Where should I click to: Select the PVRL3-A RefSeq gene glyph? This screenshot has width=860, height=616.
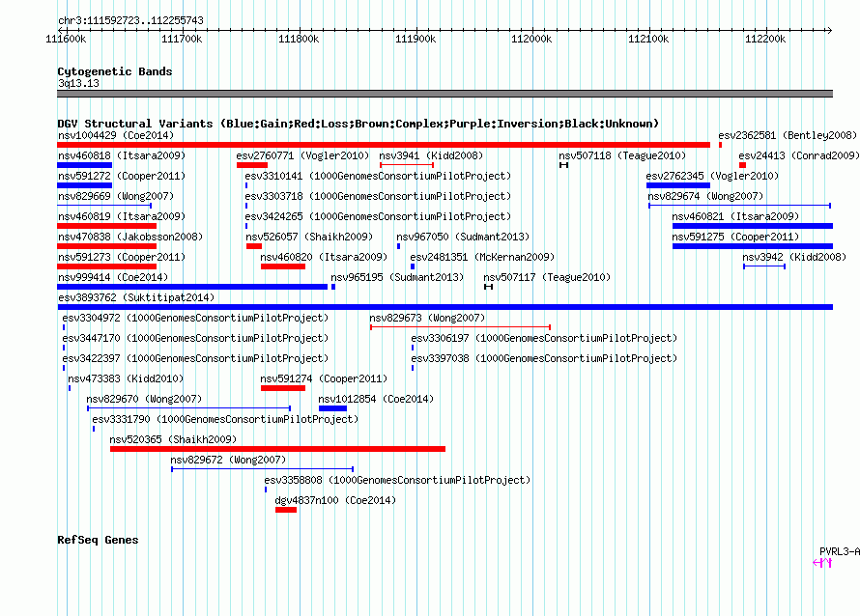[x=822, y=562]
